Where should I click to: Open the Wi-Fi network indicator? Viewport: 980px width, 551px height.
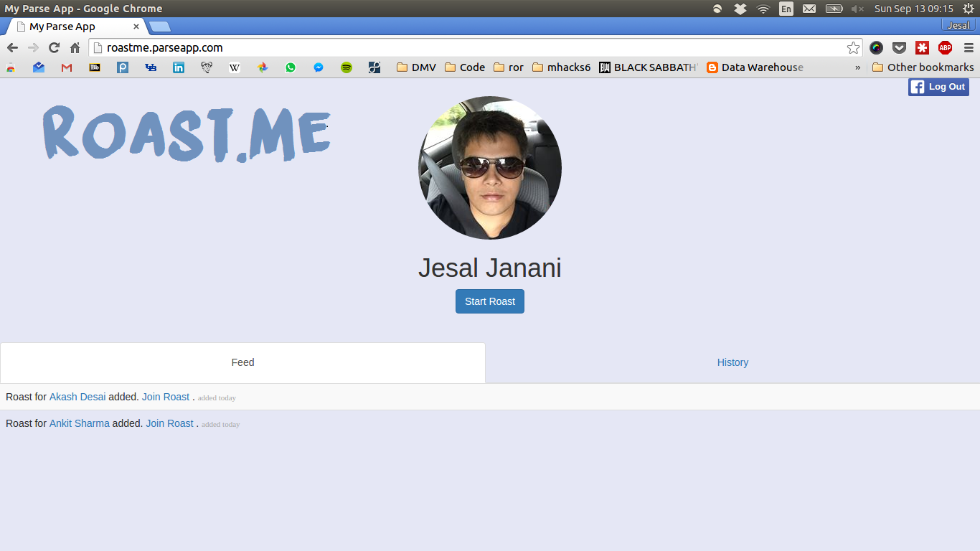point(763,9)
